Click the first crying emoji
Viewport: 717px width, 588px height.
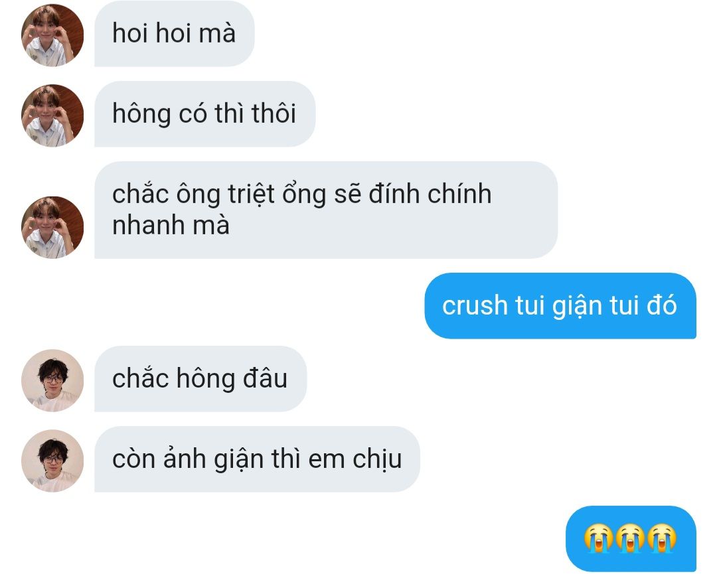tap(599, 538)
